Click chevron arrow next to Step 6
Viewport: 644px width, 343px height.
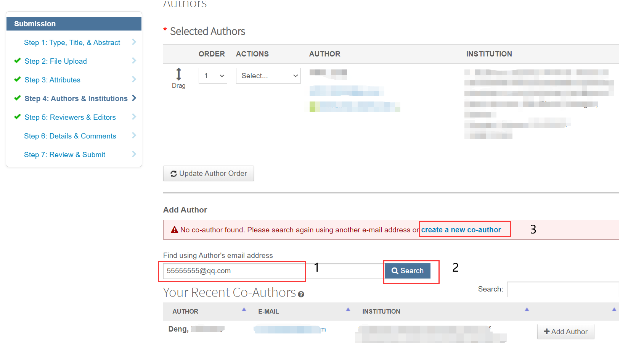pos(134,135)
